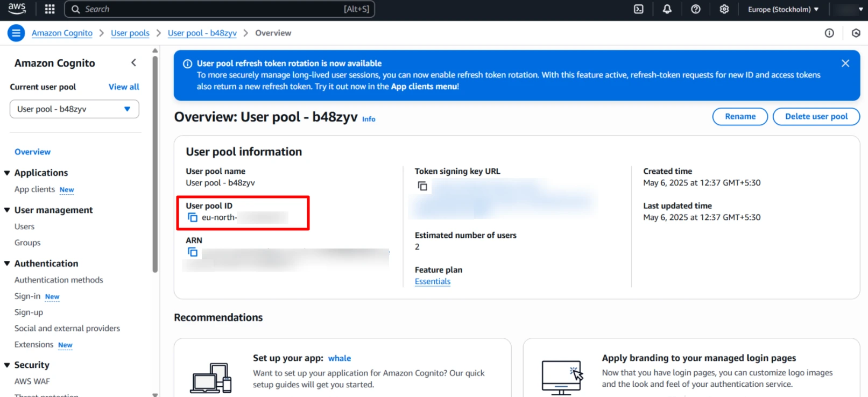The width and height of the screenshot is (868, 397).
Task: Click the New badge next to Sign-in
Action: tap(52, 296)
